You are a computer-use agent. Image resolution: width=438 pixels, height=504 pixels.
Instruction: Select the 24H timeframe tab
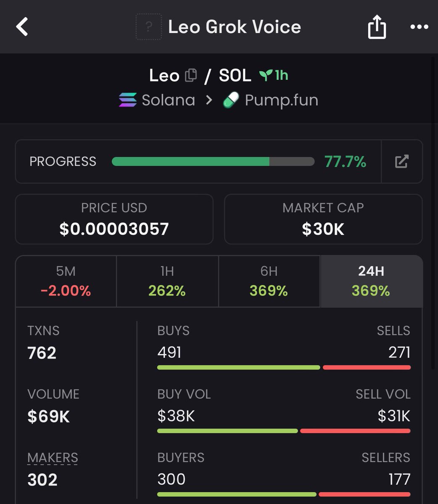click(x=372, y=281)
